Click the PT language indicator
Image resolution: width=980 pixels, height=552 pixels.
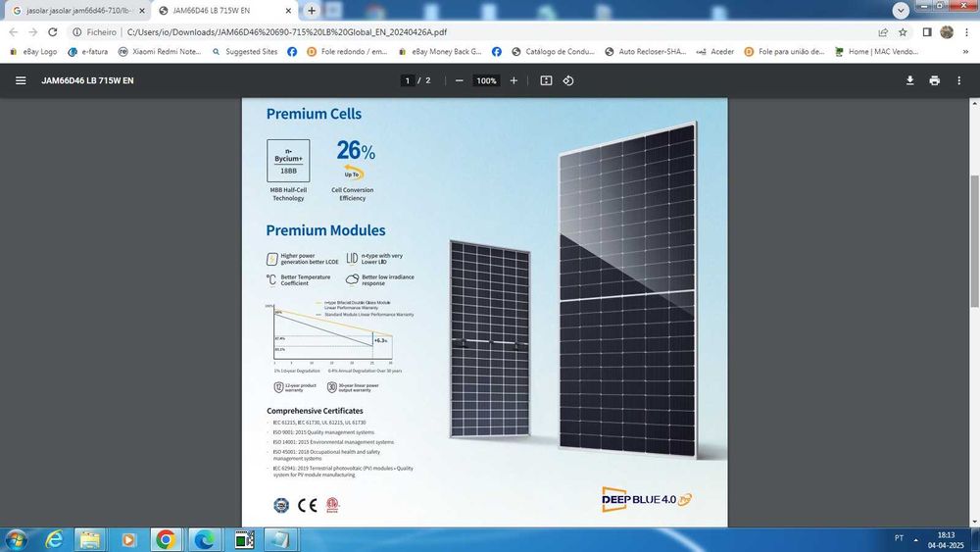[x=899, y=538]
